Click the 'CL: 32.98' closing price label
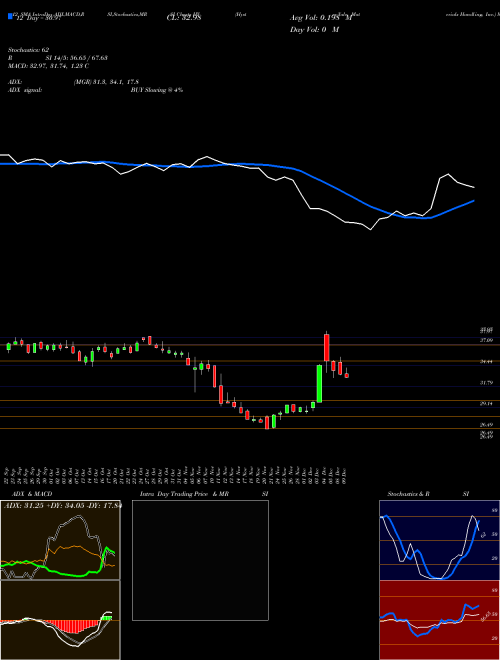The width and height of the screenshot is (500, 660). (x=183, y=18)
